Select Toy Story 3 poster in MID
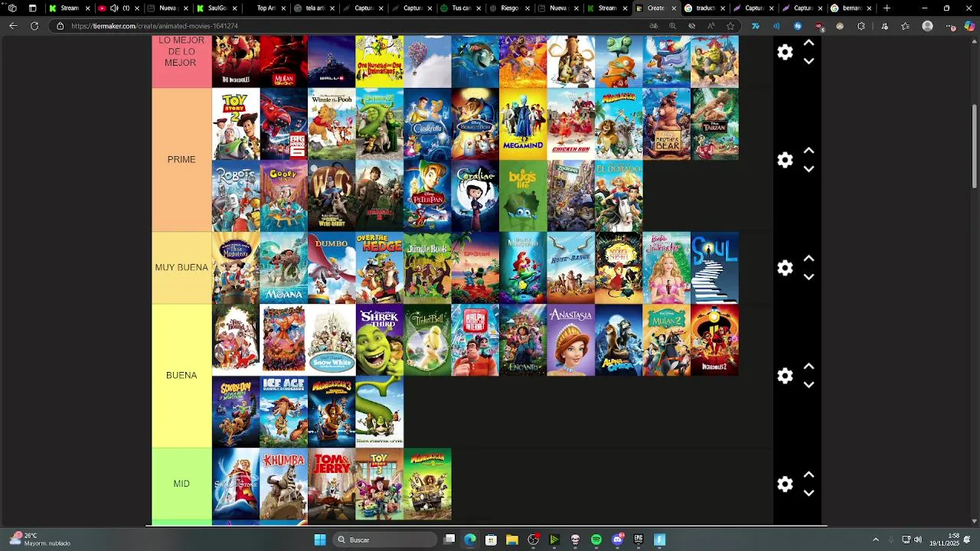 coord(379,484)
